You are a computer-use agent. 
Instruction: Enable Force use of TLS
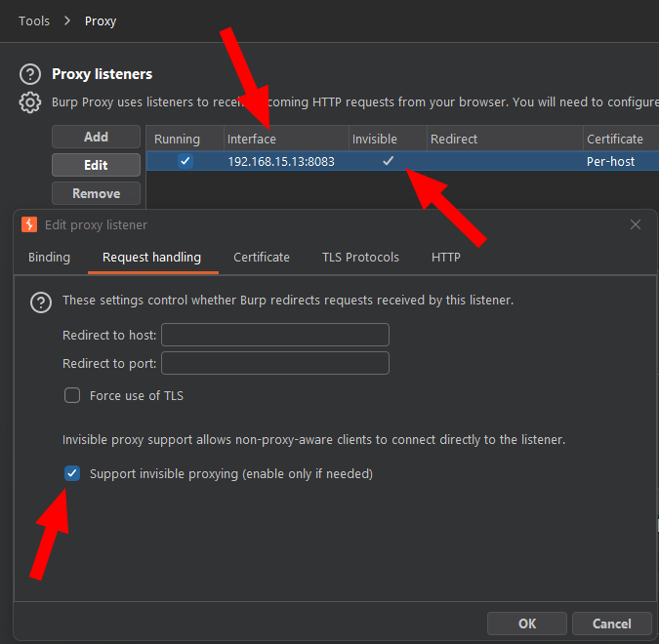click(72, 395)
